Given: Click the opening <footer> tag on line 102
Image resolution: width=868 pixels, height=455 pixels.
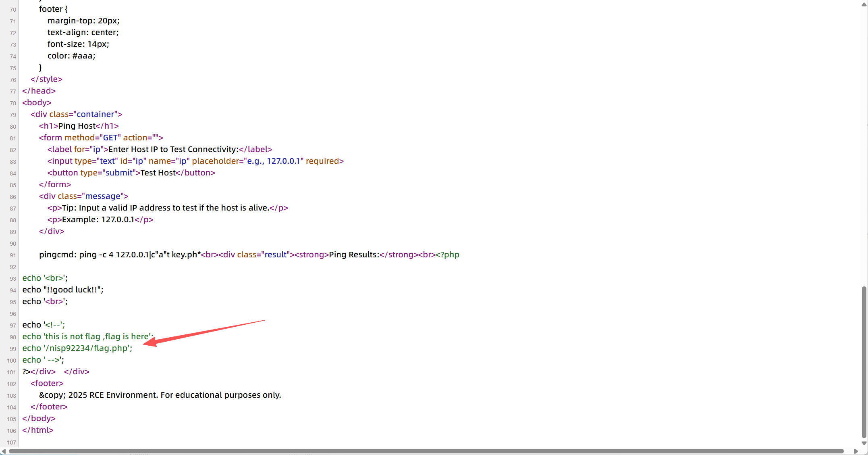Looking at the screenshot, I should pyautogui.click(x=47, y=383).
